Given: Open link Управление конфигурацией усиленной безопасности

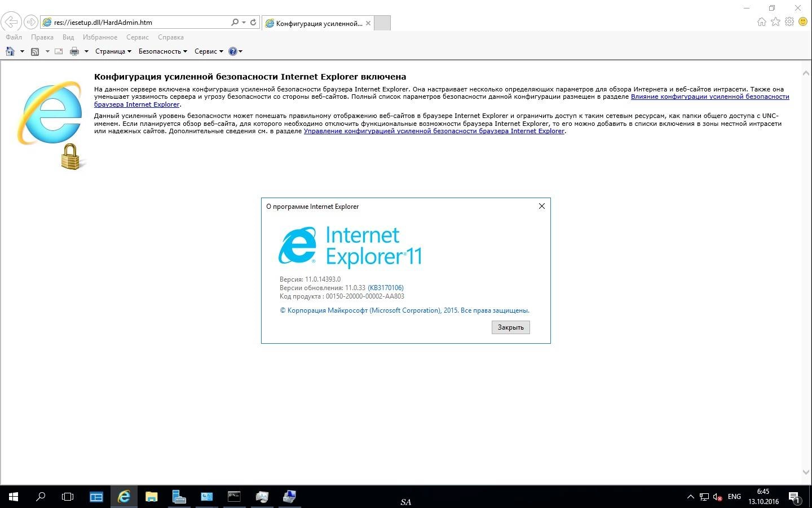Looking at the screenshot, I should click(x=434, y=131).
